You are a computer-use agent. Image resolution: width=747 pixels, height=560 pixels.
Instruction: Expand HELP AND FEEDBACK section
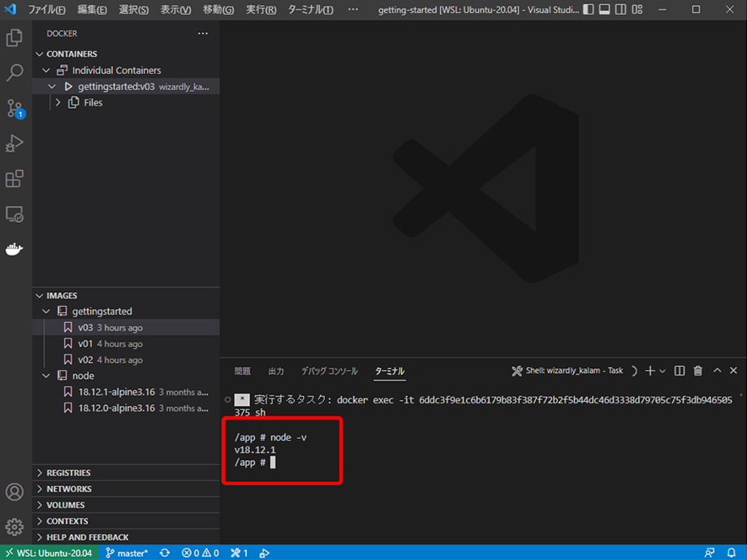[126, 537]
